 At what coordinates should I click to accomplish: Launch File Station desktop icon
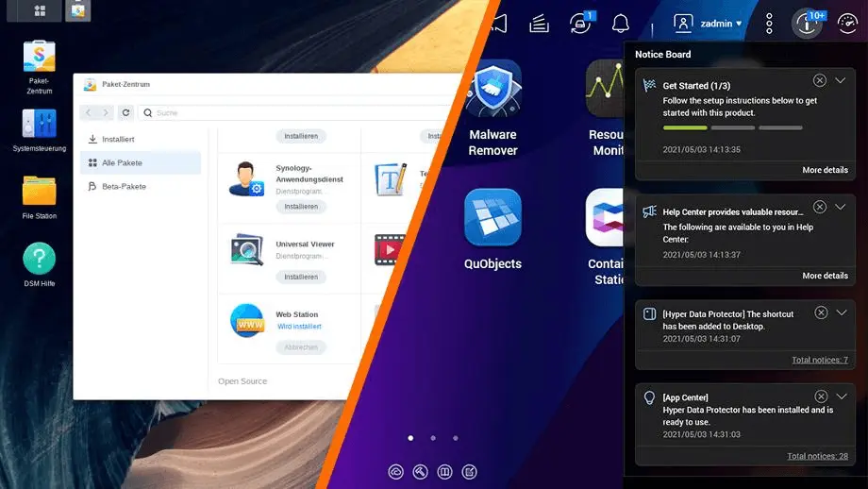[39, 193]
